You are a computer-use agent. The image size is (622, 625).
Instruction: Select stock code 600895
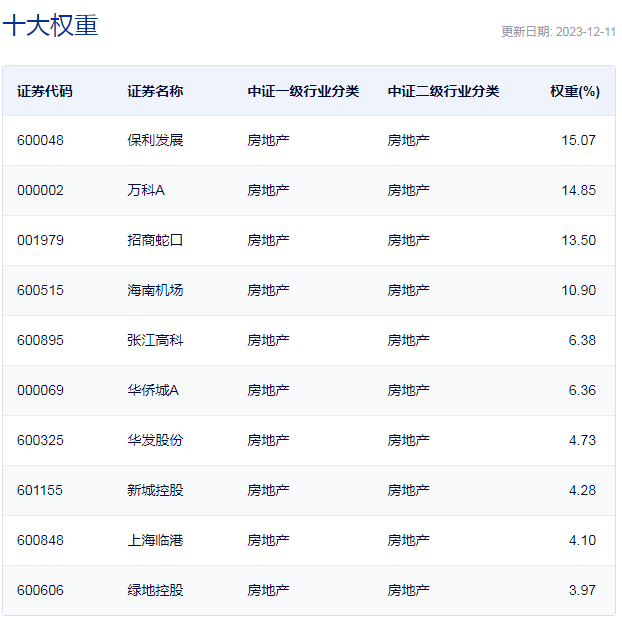pos(40,340)
